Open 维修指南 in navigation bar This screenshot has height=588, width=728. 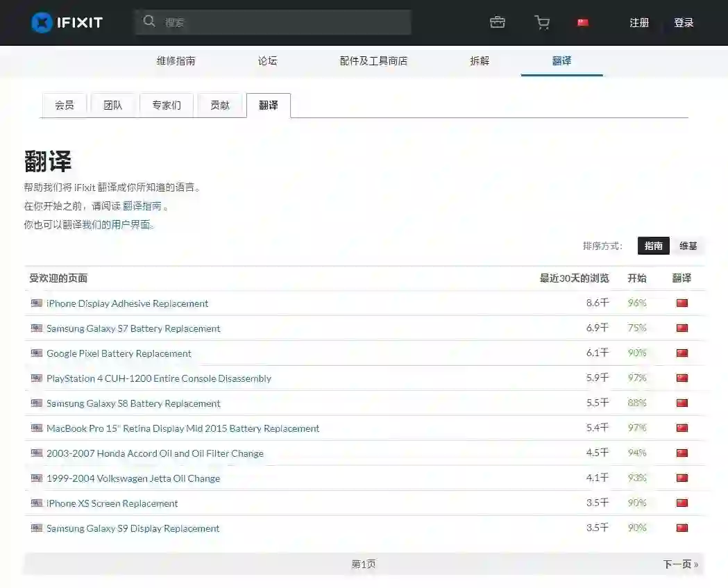[x=176, y=61]
